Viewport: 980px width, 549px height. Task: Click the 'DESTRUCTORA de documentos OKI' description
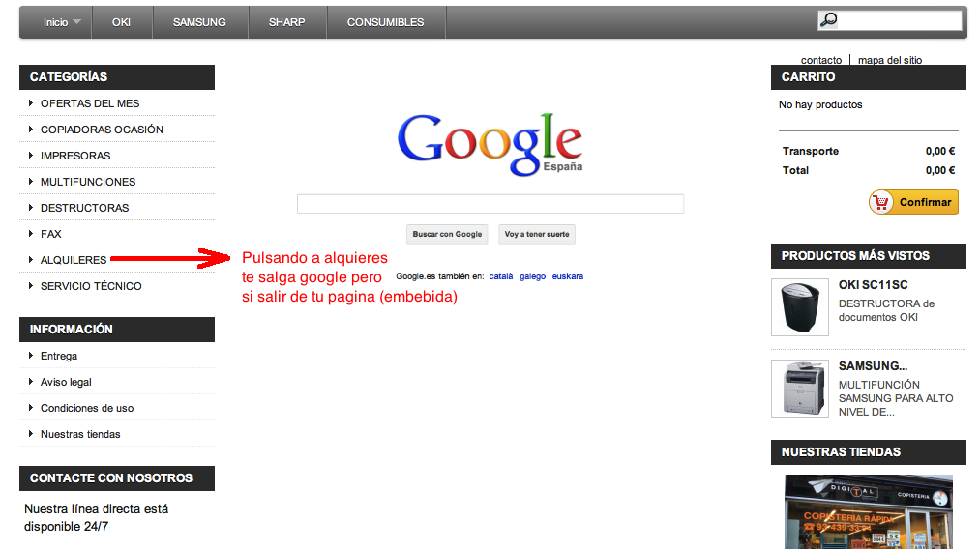(x=887, y=310)
